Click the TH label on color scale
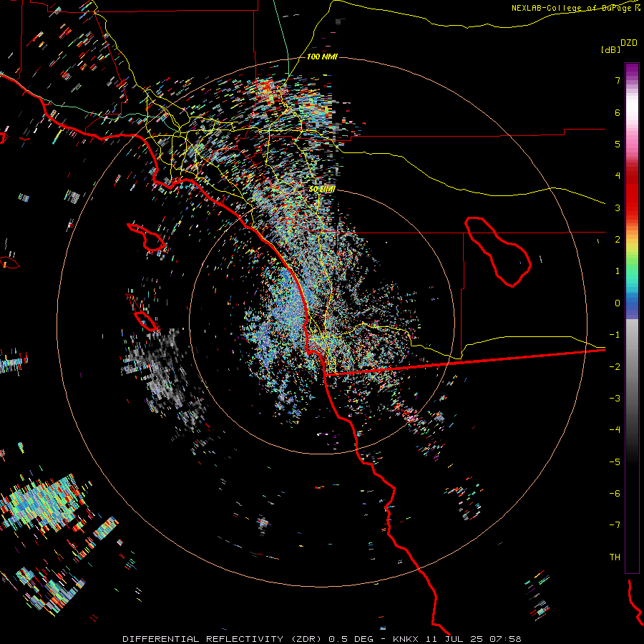Screen dimensions: 644x644 tap(615, 557)
